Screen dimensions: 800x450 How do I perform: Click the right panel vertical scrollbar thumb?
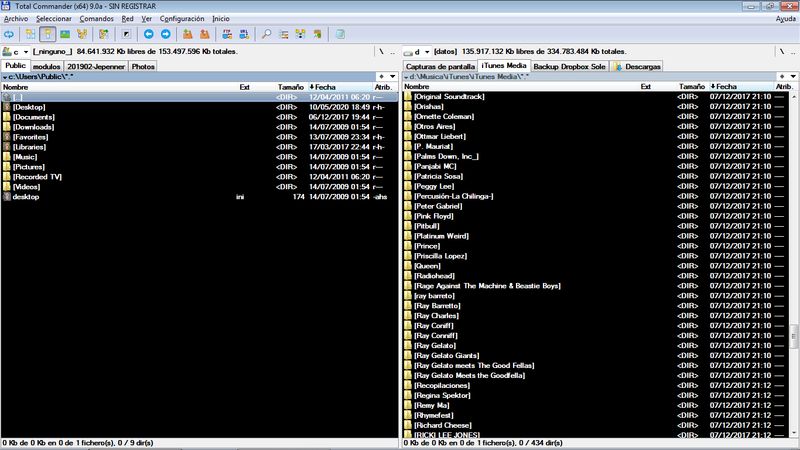pyautogui.click(x=794, y=336)
